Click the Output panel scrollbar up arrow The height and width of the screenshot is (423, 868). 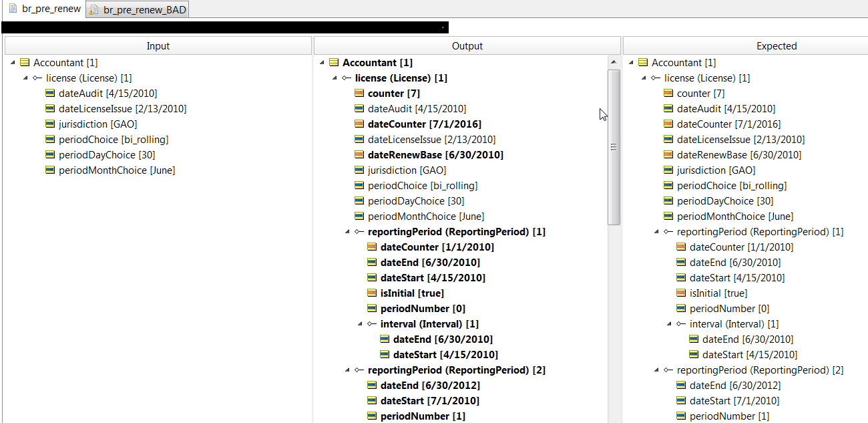pyautogui.click(x=614, y=62)
